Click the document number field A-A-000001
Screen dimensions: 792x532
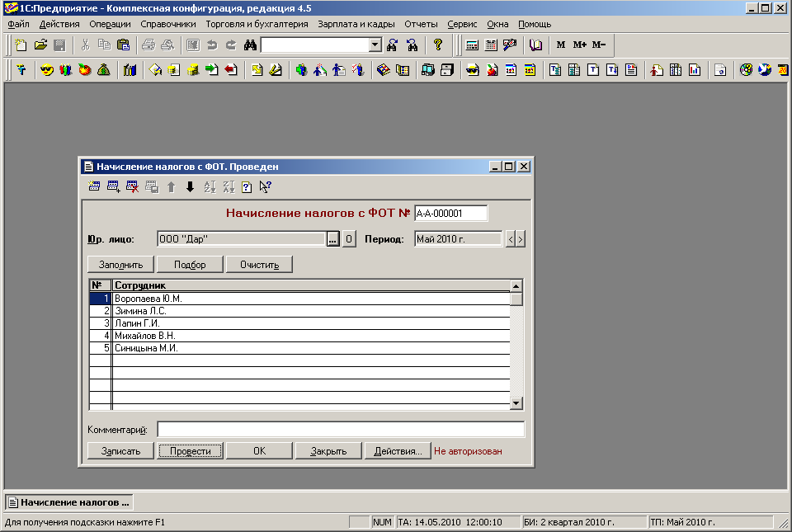(x=451, y=214)
